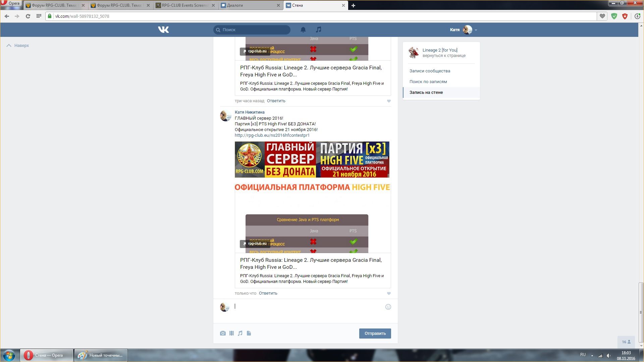Open the ГЛАВНЫЙ СЕРВЕР banner image

tap(312, 160)
